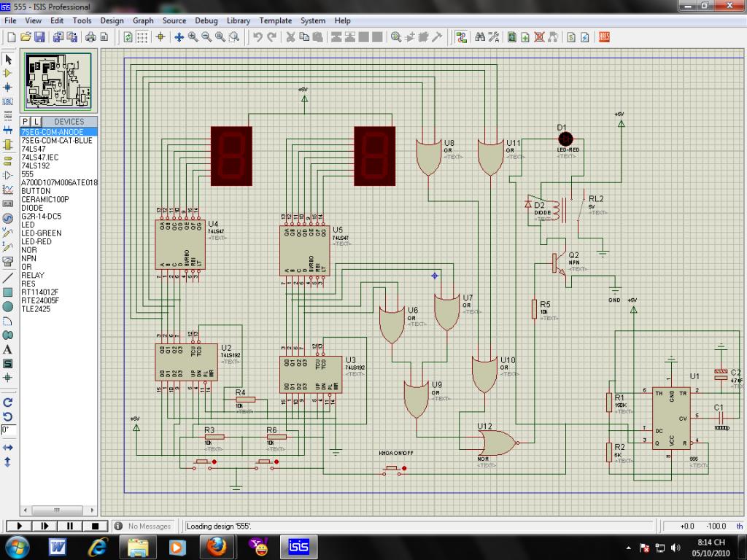Screen dimensions: 747x560
Task: Click the Print design icon
Action: coord(90,36)
